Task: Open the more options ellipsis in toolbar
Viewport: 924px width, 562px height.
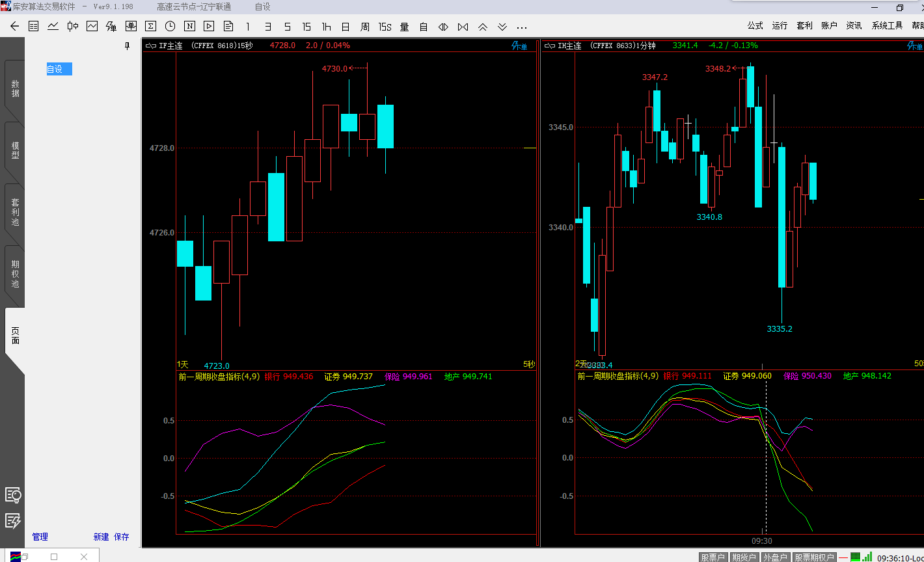Action: click(x=522, y=27)
